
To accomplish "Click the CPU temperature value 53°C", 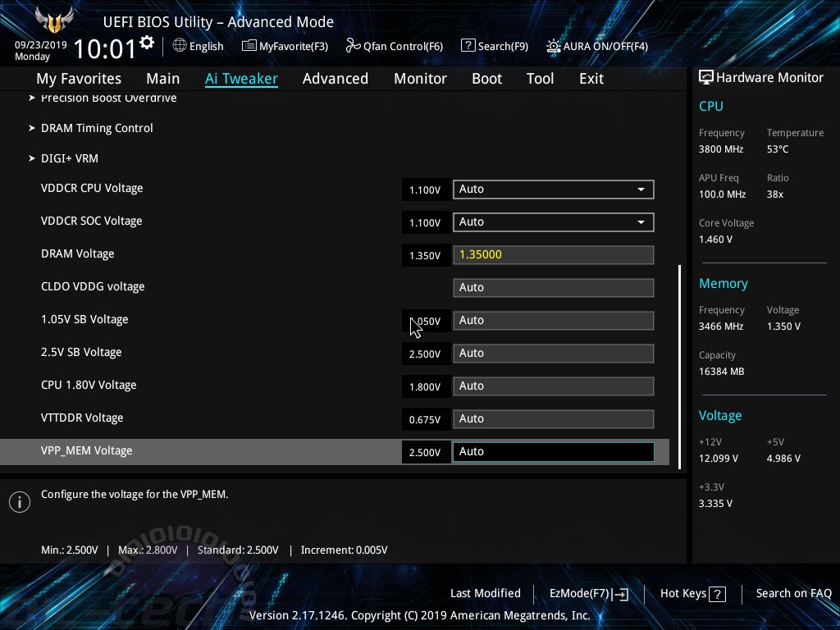I will click(778, 149).
